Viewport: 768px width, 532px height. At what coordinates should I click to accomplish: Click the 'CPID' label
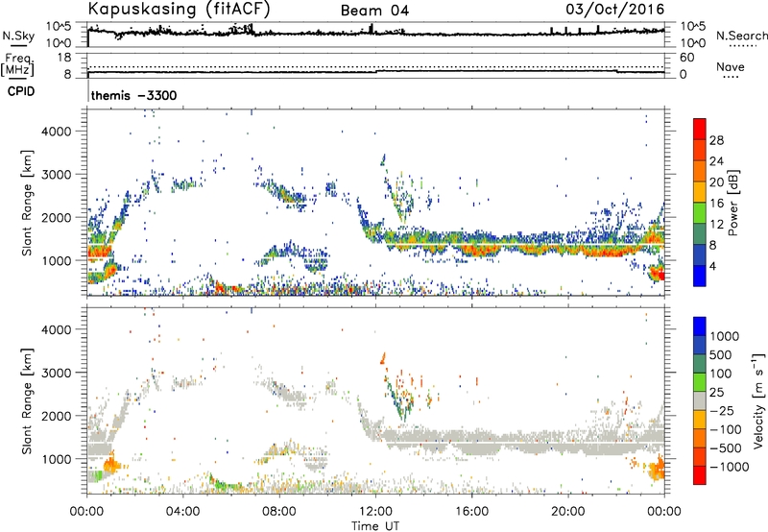(21, 91)
